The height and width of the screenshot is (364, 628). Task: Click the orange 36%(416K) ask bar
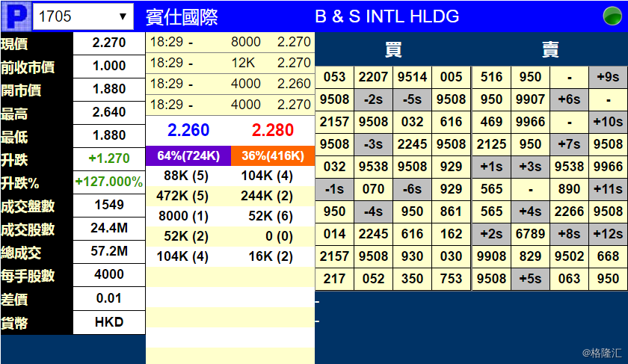(273, 155)
